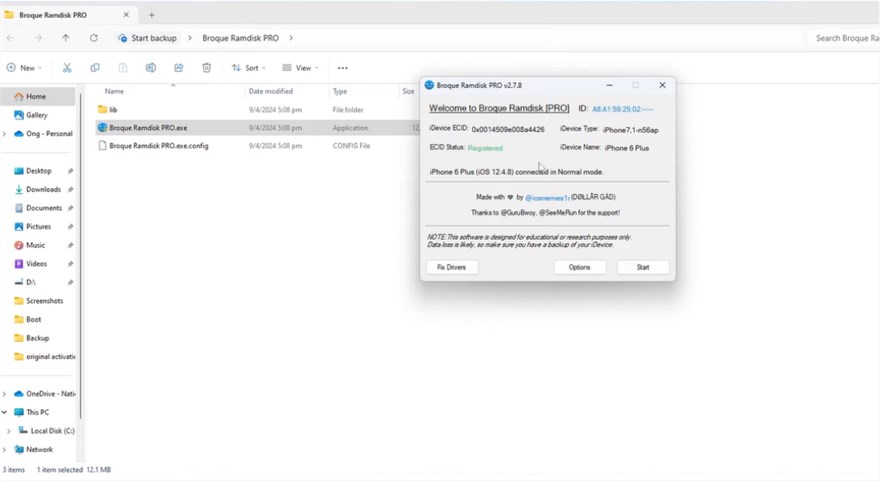Screen dimensions: 880x481
Task: Open the New item dropdown
Action: click(24, 68)
